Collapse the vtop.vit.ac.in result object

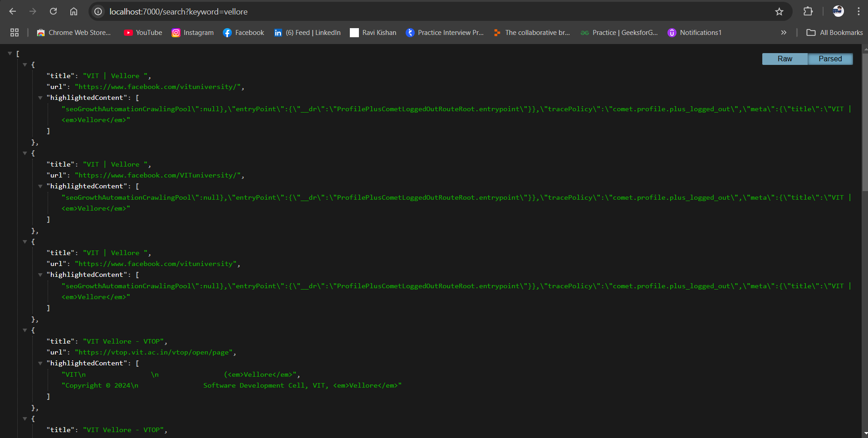click(x=25, y=330)
